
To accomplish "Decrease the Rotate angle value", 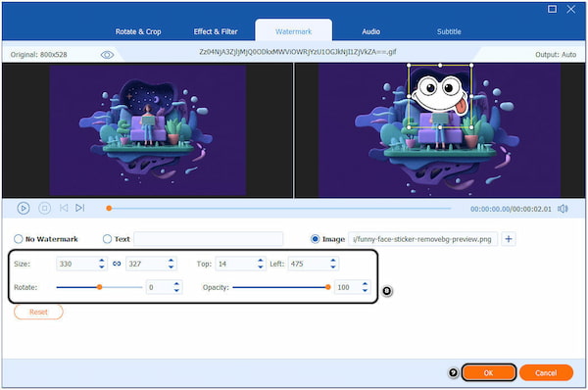I will 176,290.
